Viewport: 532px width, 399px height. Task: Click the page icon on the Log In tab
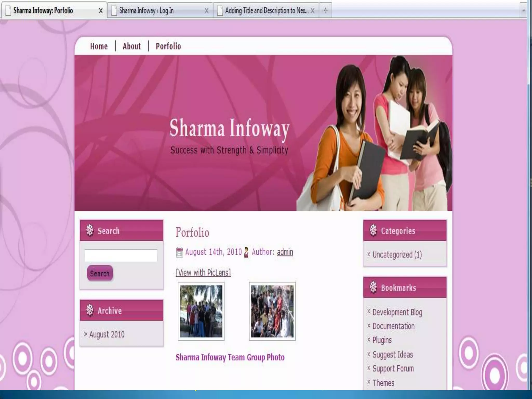114,11
